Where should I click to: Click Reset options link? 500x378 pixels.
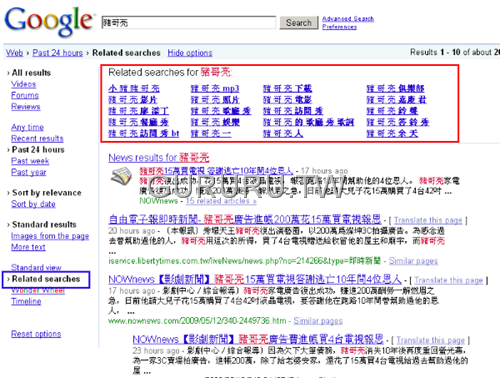click(x=36, y=334)
